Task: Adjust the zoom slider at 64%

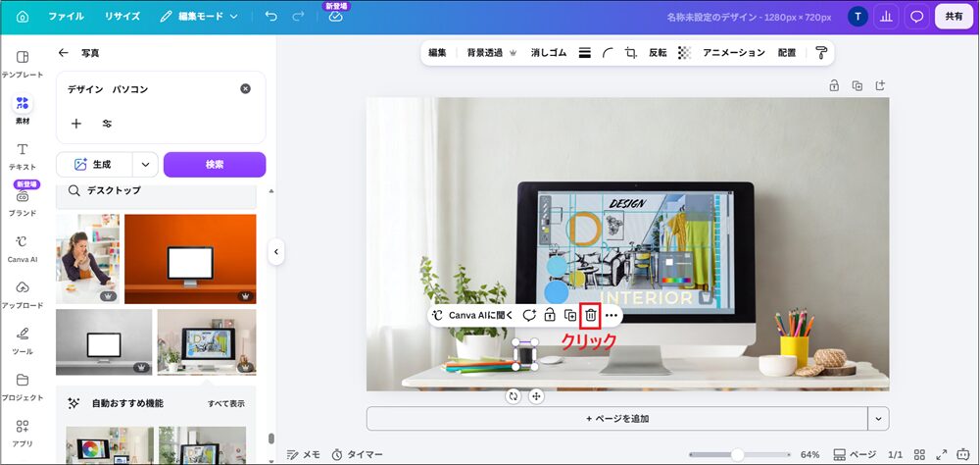Action: point(738,454)
